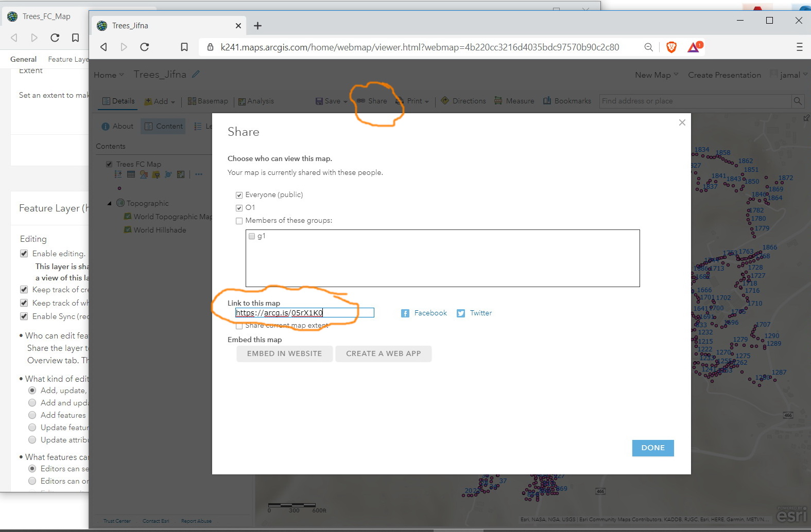The height and width of the screenshot is (532, 811).
Task: Collapse the map overview arrow at top-right
Action: click(806, 118)
